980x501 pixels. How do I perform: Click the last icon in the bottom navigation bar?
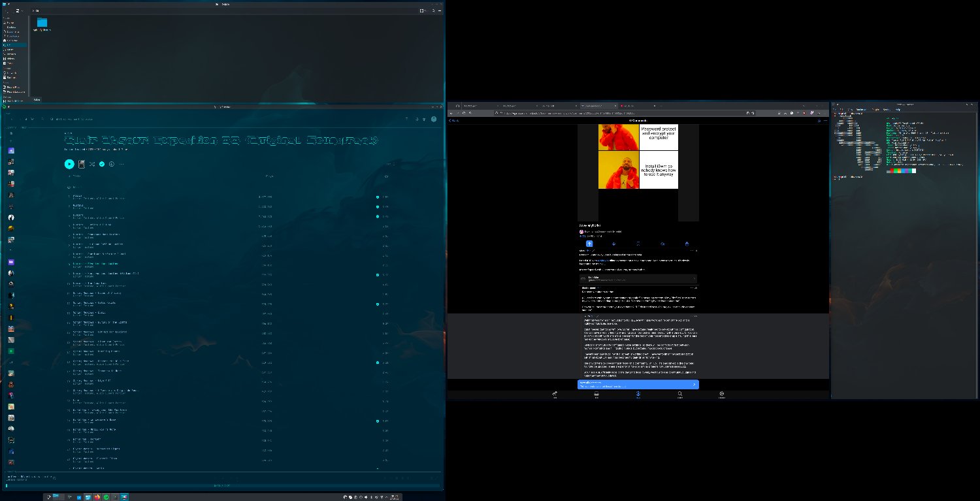click(722, 395)
